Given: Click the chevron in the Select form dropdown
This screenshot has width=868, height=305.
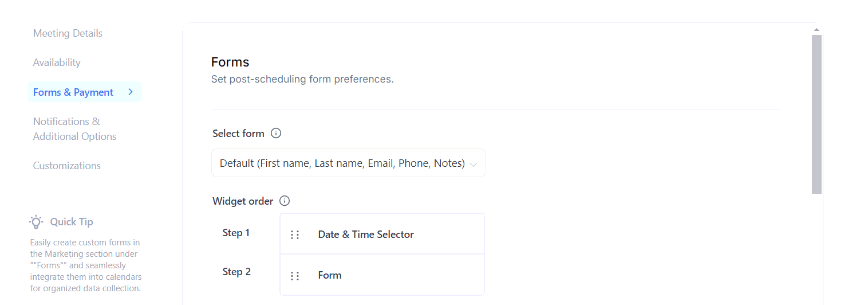Looking at the screenshot, I should [474, 165].
